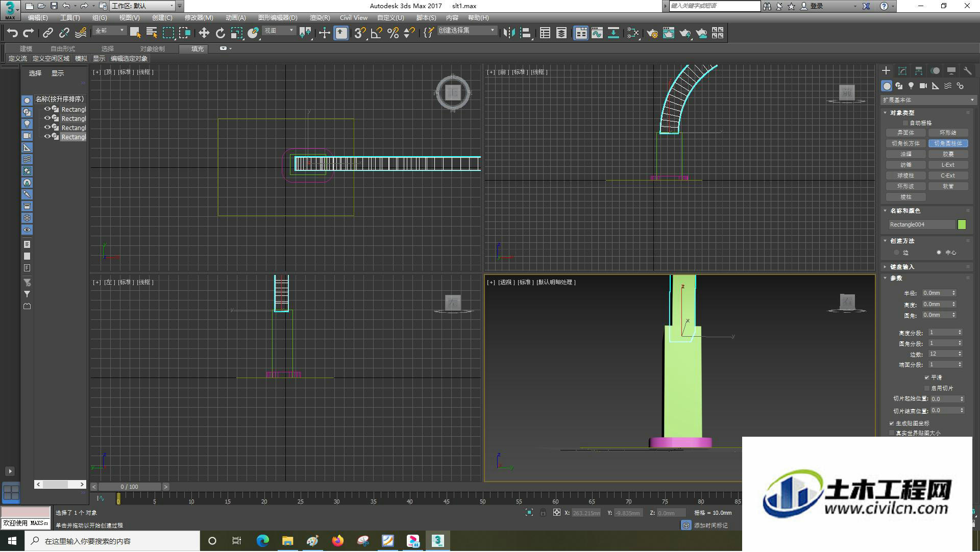980x552 pixels.
Task: Switch to the 自由形式 ribbon tab
Action: tap(62, 49)
